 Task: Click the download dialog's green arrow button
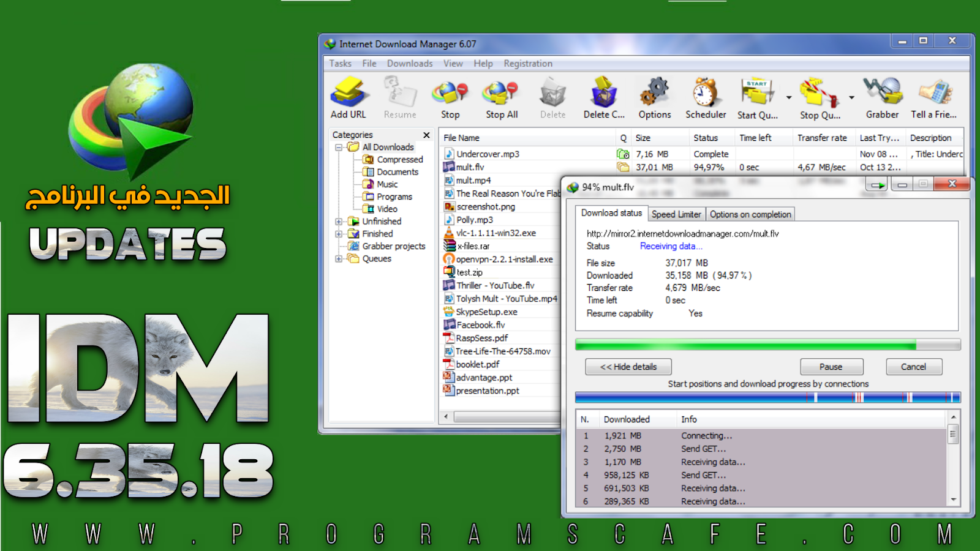click(x=878, y=184)
